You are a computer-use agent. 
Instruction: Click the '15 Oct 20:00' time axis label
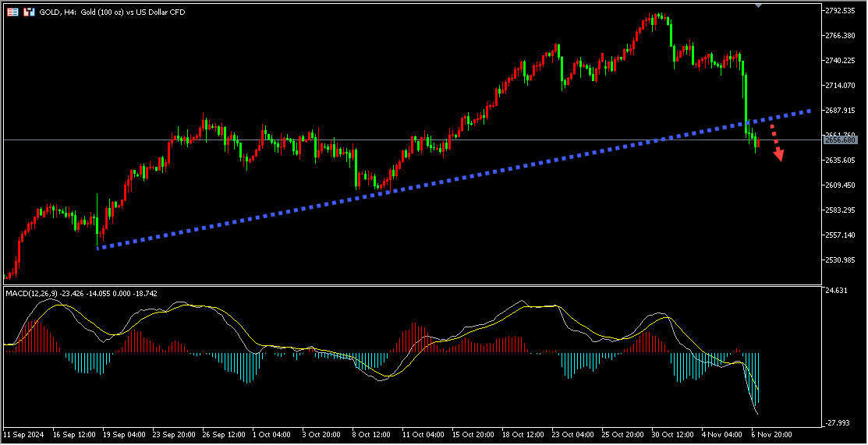[x=473, y=433]
